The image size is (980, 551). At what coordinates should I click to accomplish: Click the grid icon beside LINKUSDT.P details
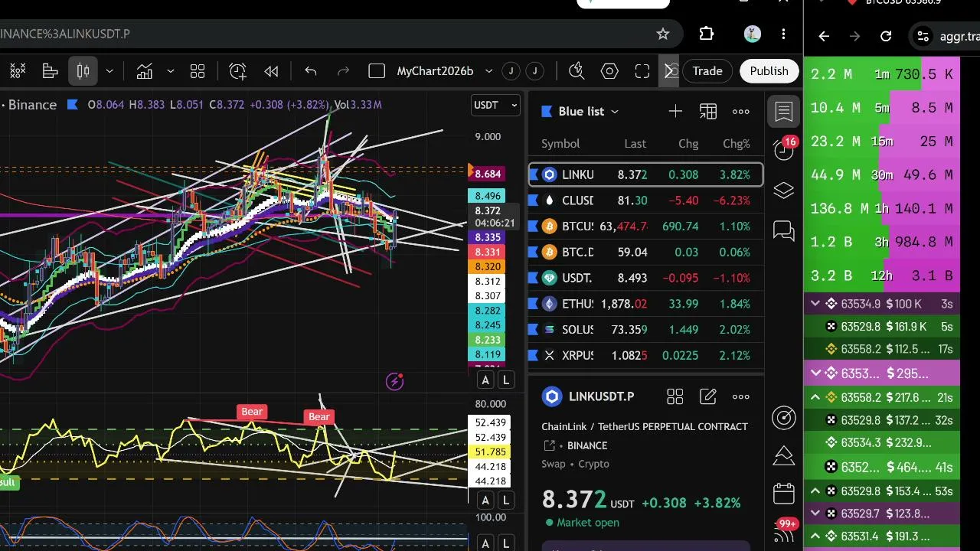[675, 396]
